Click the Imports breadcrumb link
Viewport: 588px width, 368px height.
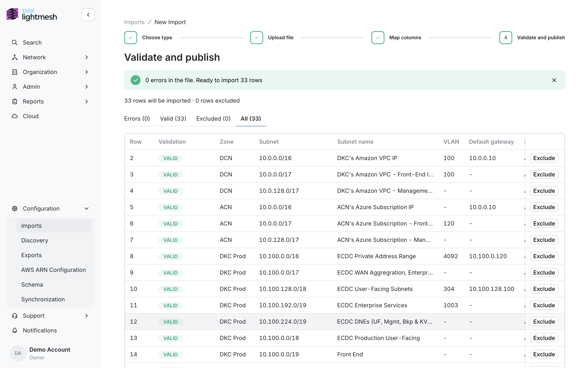134,22
